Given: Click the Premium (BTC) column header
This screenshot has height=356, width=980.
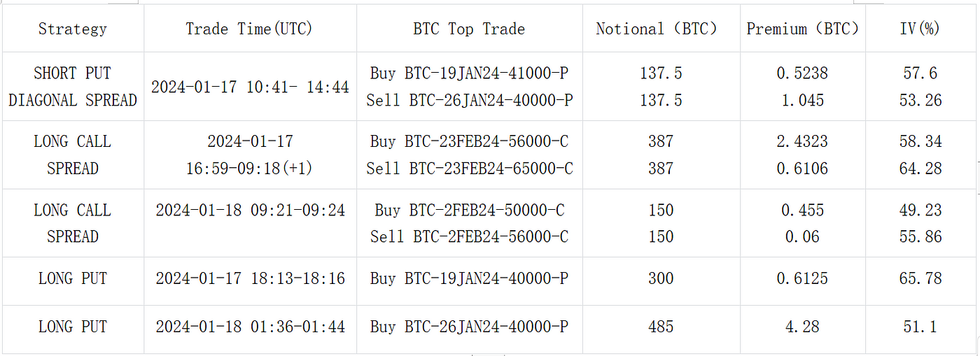Looking at the screenshot, I should [802, 29].
